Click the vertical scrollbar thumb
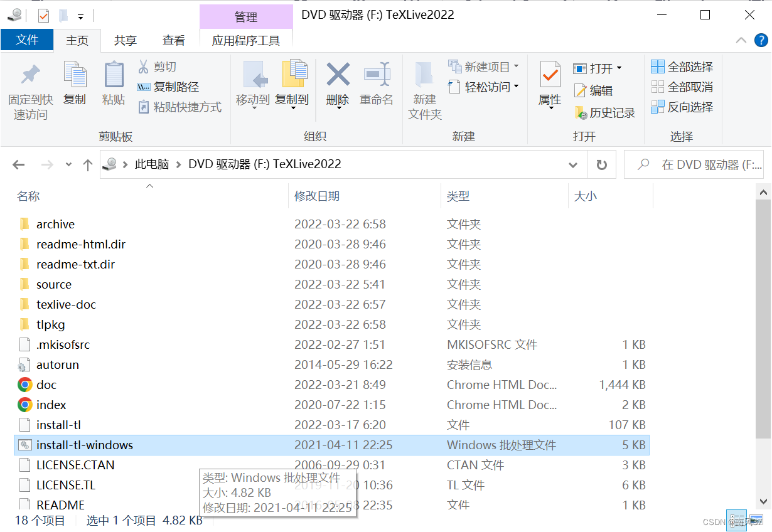Image resolution: width=772 pixels, height=532 pixels. (764, 319)
